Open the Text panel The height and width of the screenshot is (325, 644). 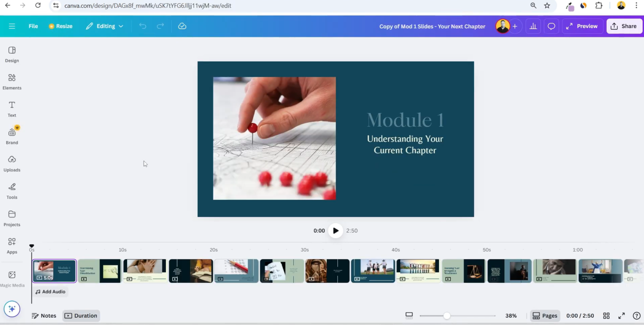point(12,109)
